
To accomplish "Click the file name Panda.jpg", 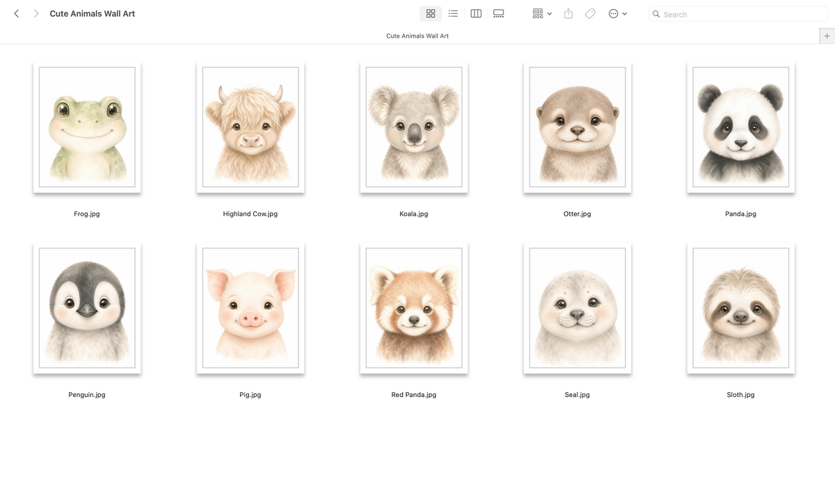I will [x=741, y=214].
